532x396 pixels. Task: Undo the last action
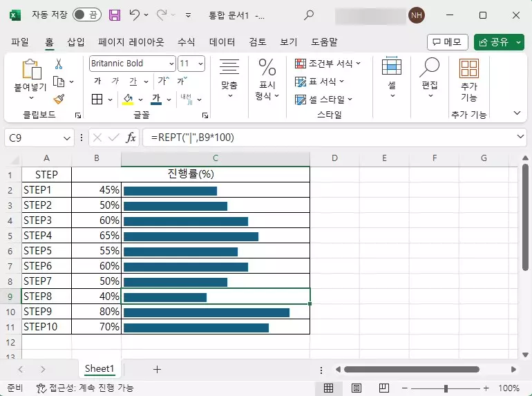pos(134,15)
